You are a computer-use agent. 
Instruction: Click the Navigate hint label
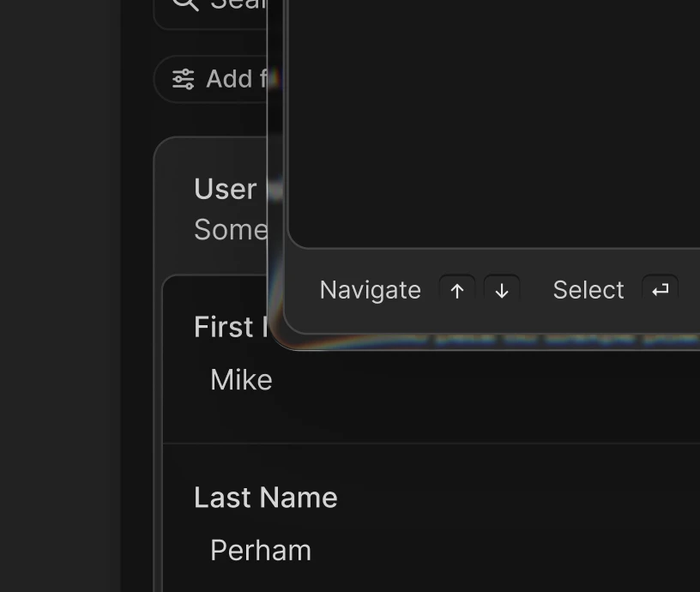coord(370,290)
